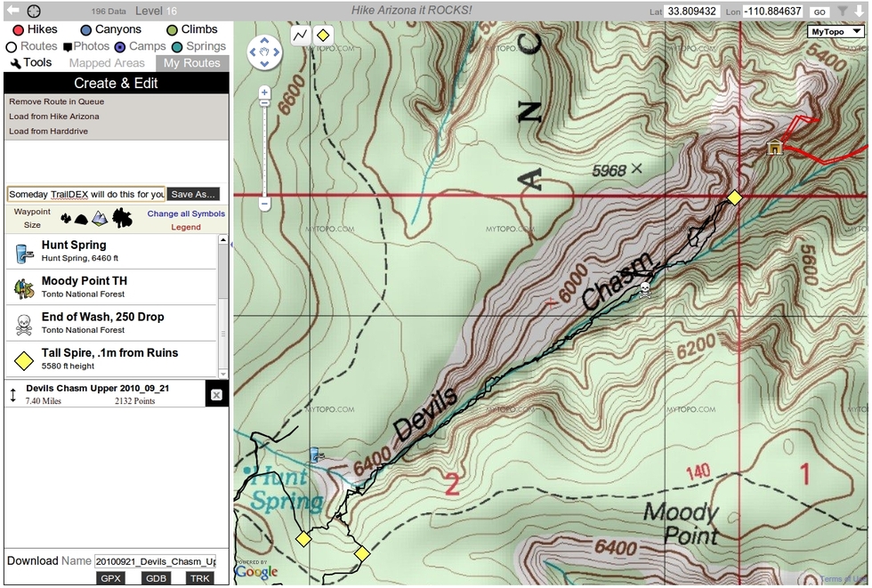Toggle the Canyons layer
This screenshot has width=872, height=588.
click(x=110, y=29)
